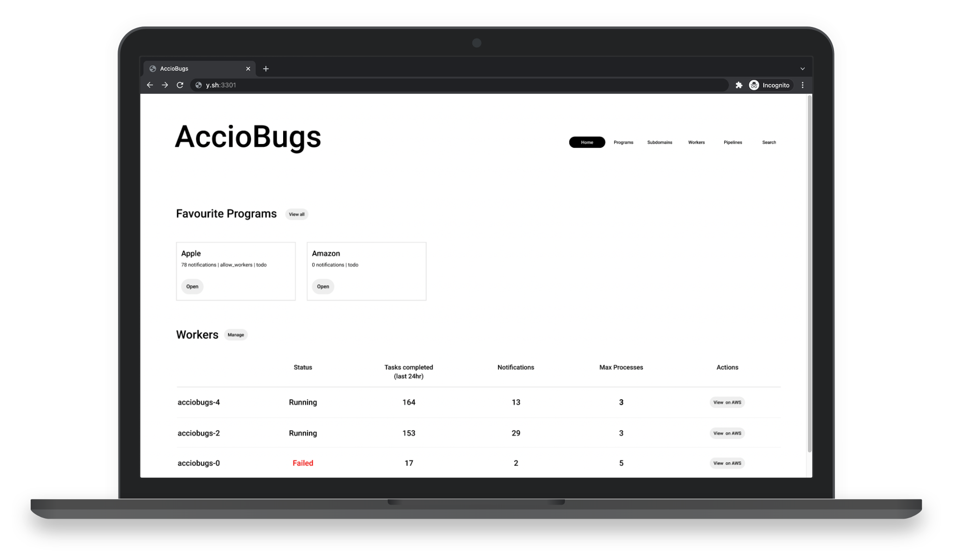
Task: Click notifications value 29
Action: click(x=516, y=433)
